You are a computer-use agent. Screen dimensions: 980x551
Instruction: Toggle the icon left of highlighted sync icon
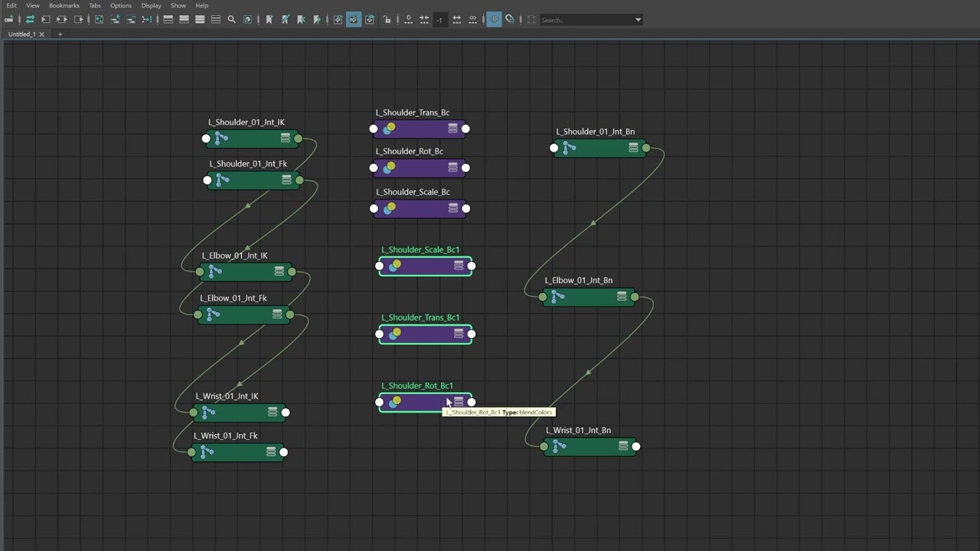coord(338,19)
